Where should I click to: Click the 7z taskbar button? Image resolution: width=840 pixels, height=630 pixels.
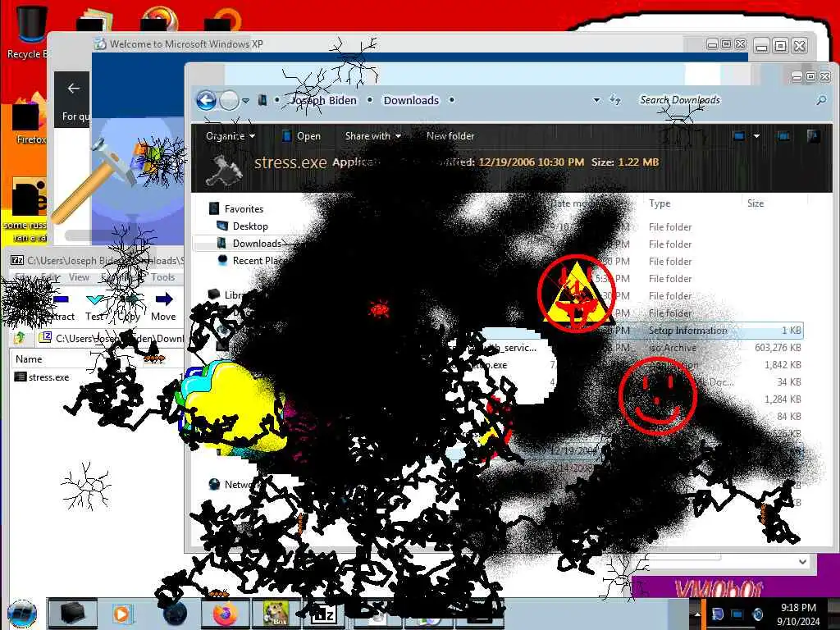click(x=324, y=614)
